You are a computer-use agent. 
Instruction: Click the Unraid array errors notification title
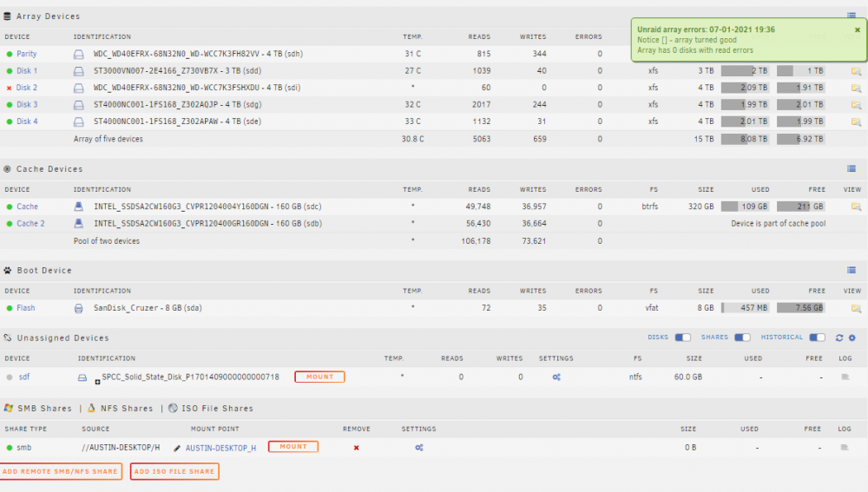[706, 30]
